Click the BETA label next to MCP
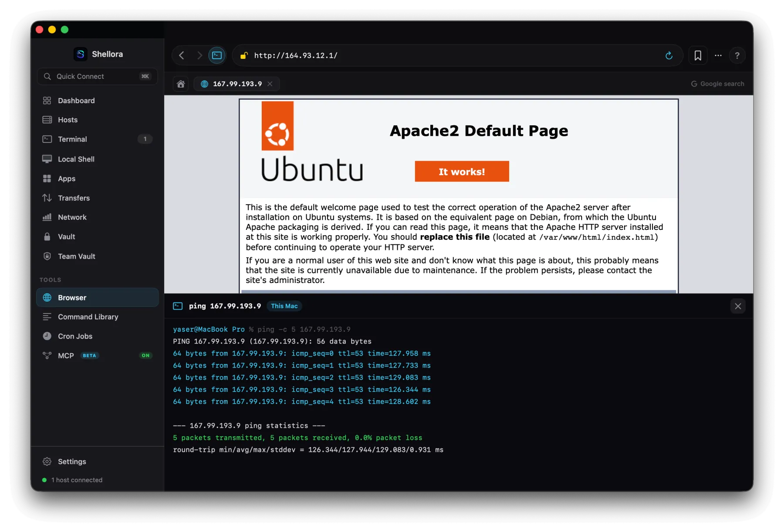 (x=89, y=356)
